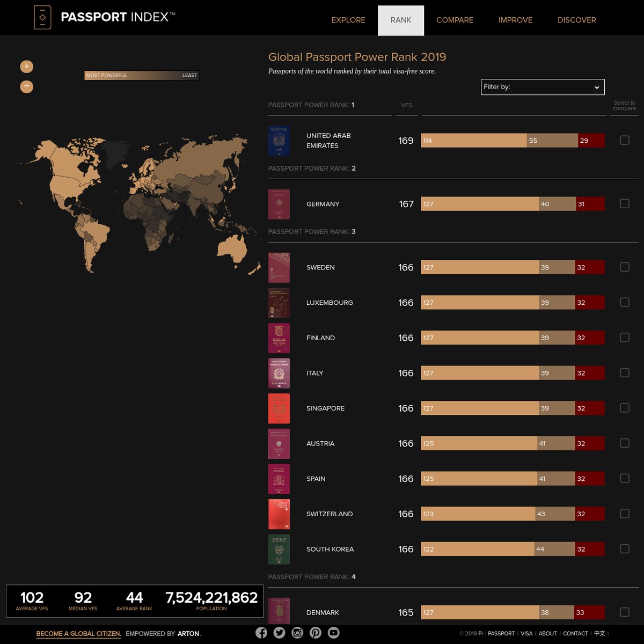The height and width of the screenshot is (644, 644).
Task: Click the Passport Index title text
Action: pyautogui.click(x=118, y=17)
